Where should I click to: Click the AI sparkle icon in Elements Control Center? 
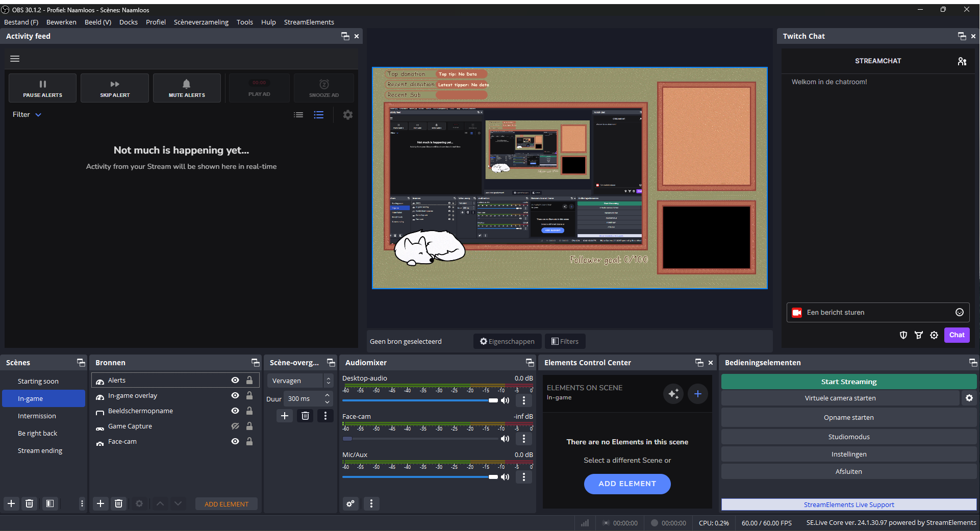tap(673, 394)
